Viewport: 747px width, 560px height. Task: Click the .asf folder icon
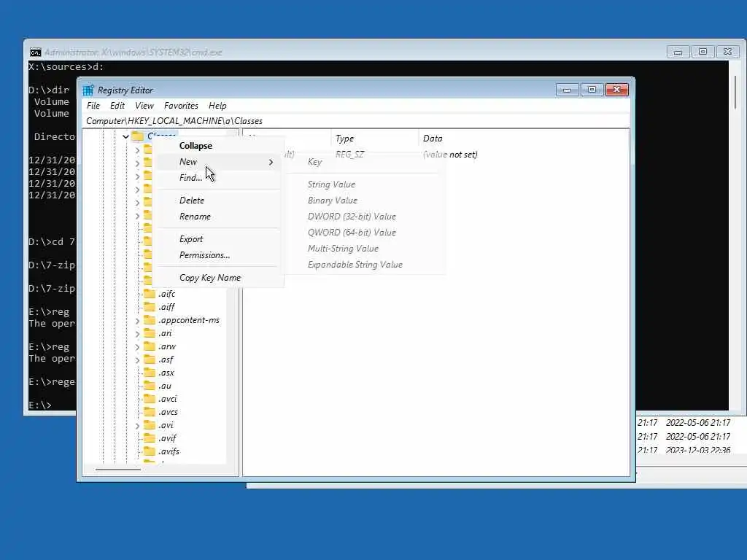click(150, 359)
